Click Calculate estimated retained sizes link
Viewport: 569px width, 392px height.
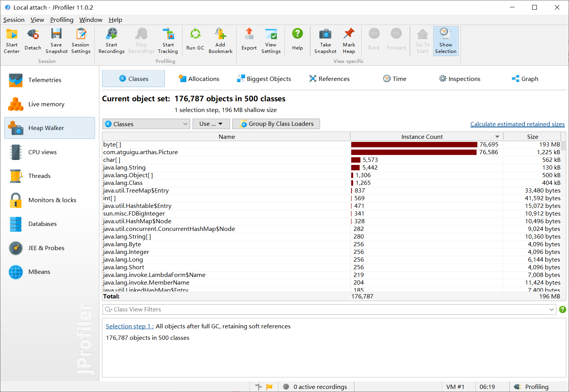517,124
